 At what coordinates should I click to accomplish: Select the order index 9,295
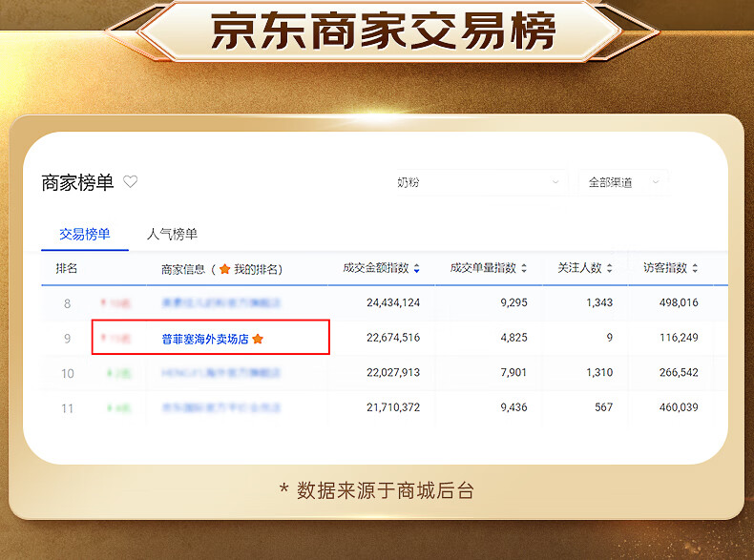pos(514,302)
